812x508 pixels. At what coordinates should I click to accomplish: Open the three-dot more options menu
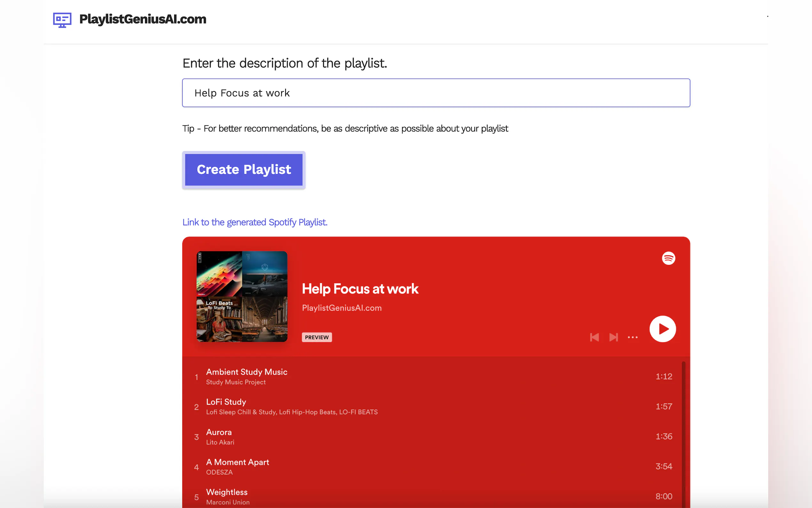pyautogui.click(x=632, y=337)
